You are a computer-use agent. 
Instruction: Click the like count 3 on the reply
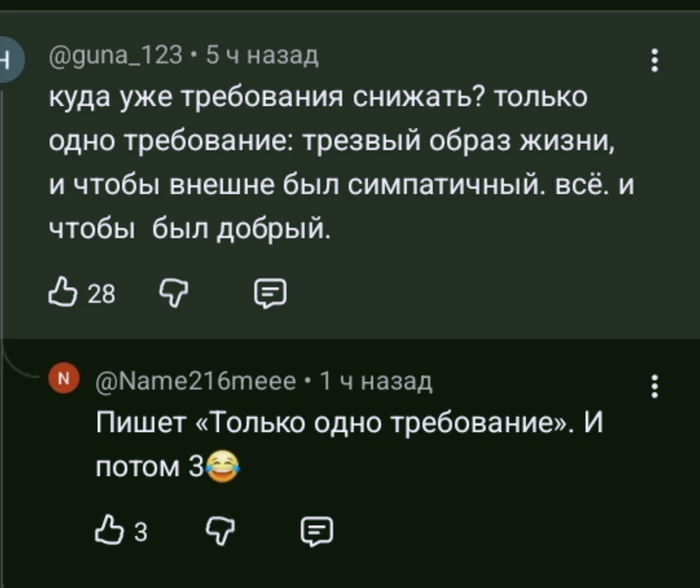click(140, 532)
